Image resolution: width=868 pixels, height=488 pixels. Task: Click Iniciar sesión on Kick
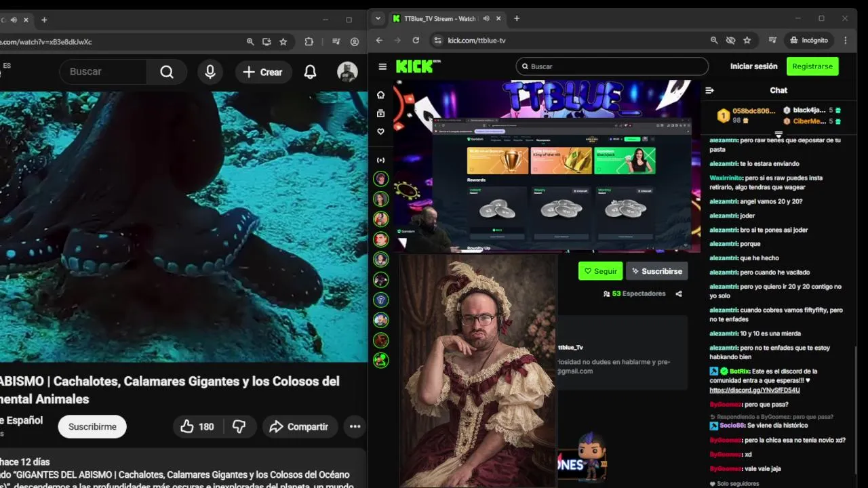pos(753,66)
